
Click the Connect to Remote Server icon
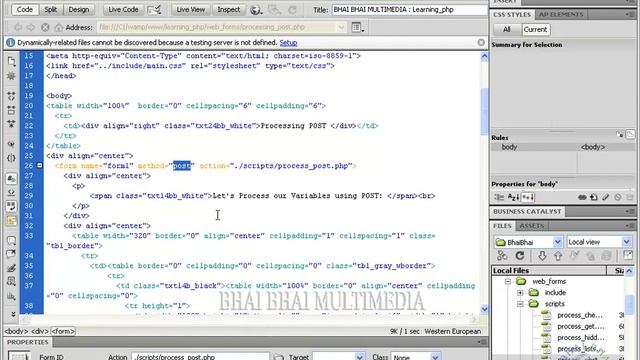coord(502,256)
